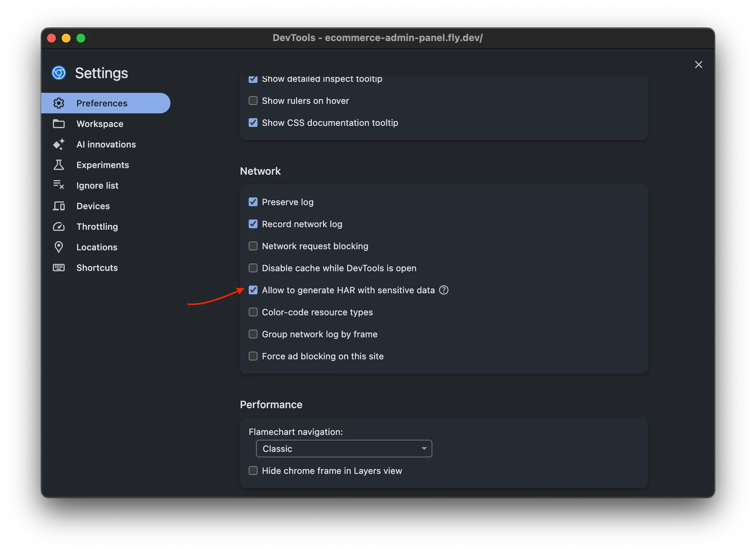Click the Locations pin icon

[59, 247]
